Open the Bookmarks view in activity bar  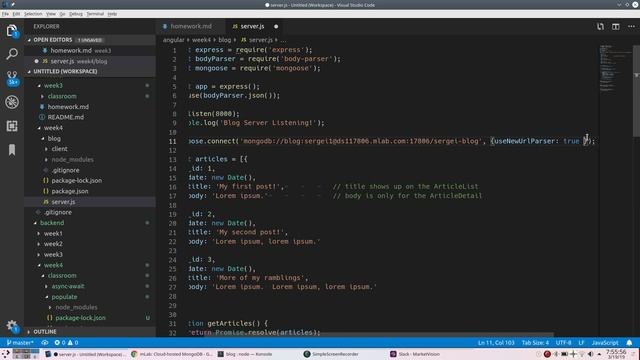12,149
